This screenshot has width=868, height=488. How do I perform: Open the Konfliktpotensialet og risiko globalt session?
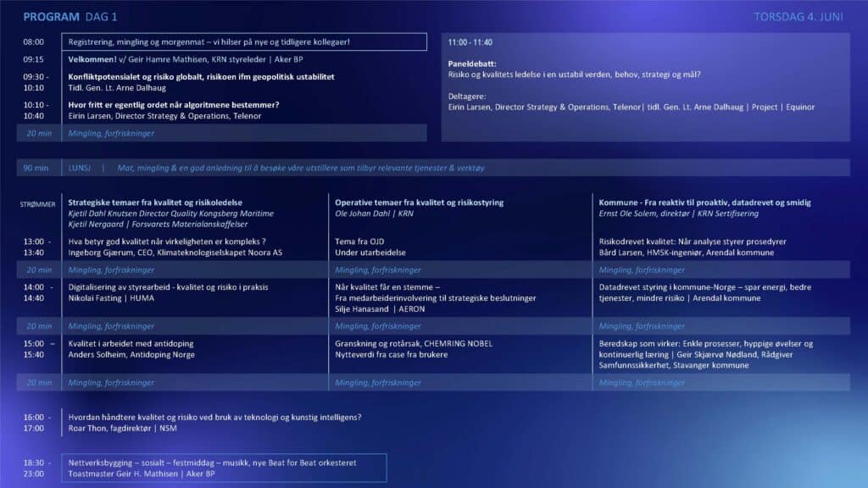pos(201,77)
